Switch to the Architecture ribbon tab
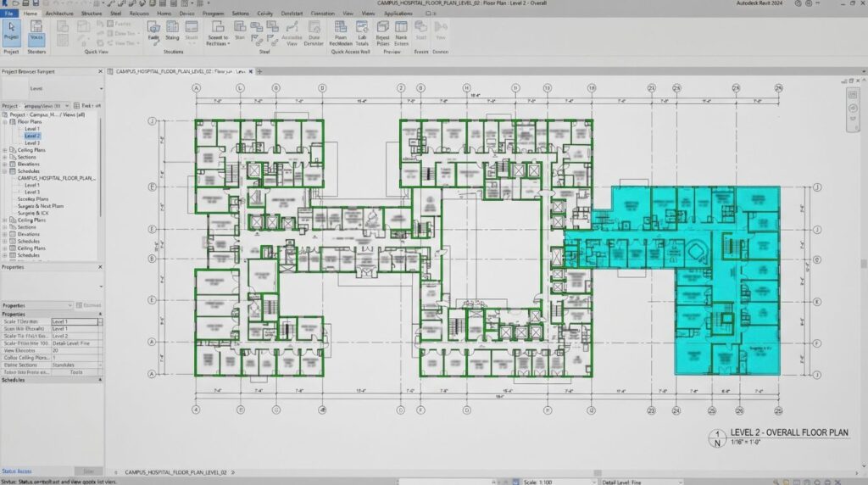 point(59,14)
